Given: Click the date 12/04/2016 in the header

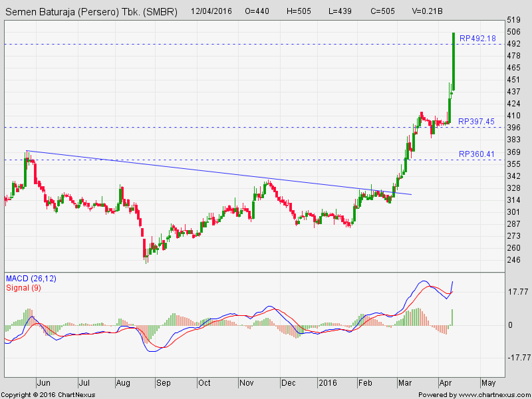Looking at the screenshot, I should pos(211,11).
